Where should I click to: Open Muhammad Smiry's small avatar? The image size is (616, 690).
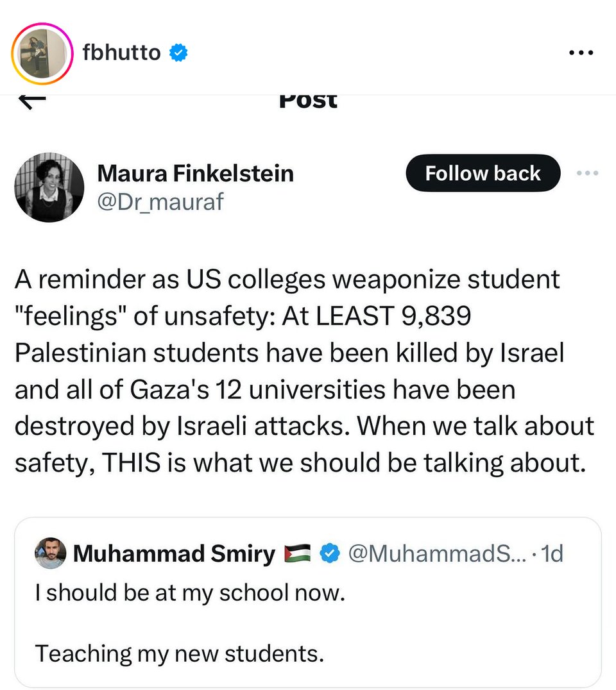(x=51, y=553)
